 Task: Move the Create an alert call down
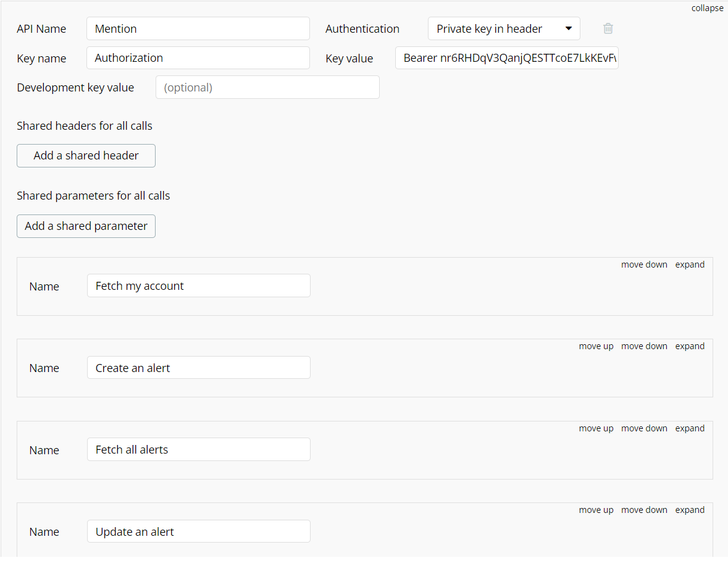pos(644,346)
